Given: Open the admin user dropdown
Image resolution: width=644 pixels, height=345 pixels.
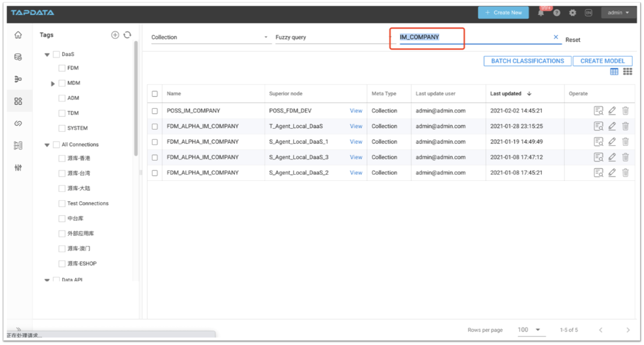Looking at the screenshot, I should (x=618, y=13).
